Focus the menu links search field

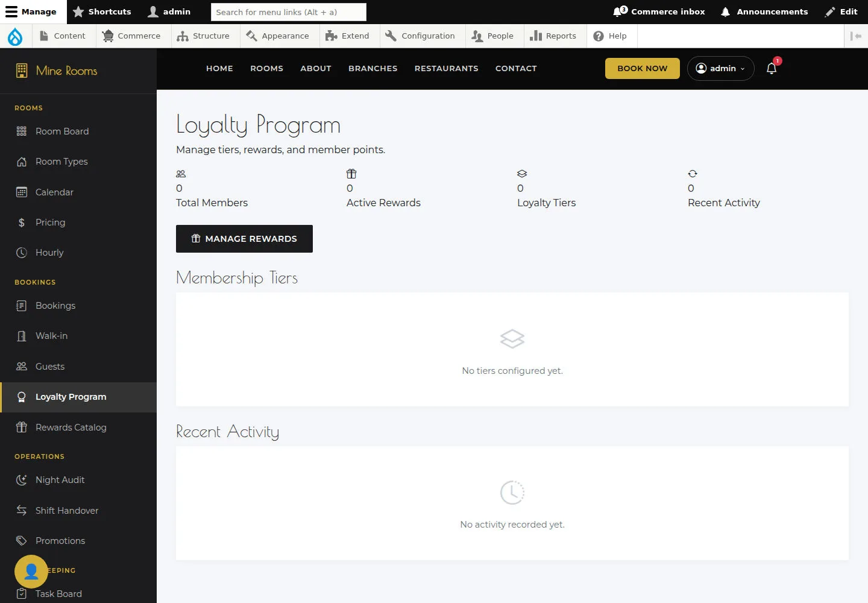coord(289,12)
